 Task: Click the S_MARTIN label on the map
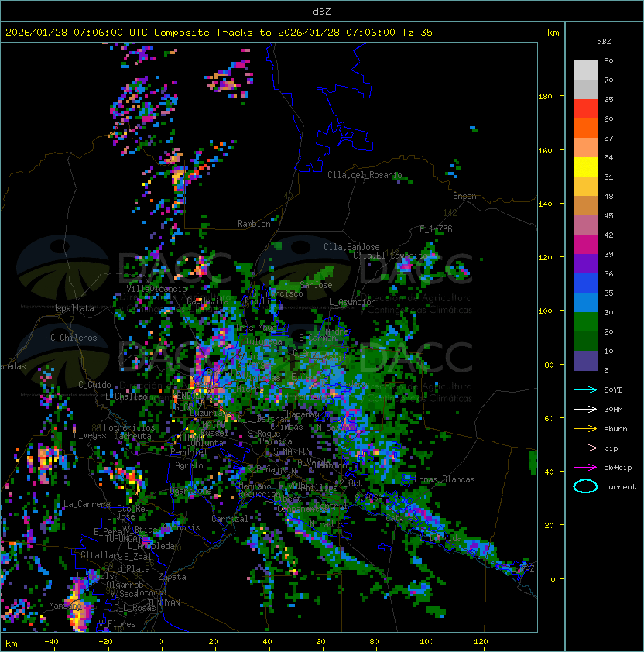click(292, 451)
